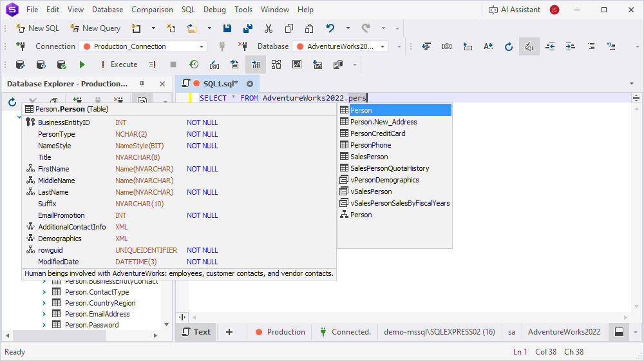Viewport: 644px width, 361px height.
Task: Click the Cut scissors icon
Action: (269, 28)
